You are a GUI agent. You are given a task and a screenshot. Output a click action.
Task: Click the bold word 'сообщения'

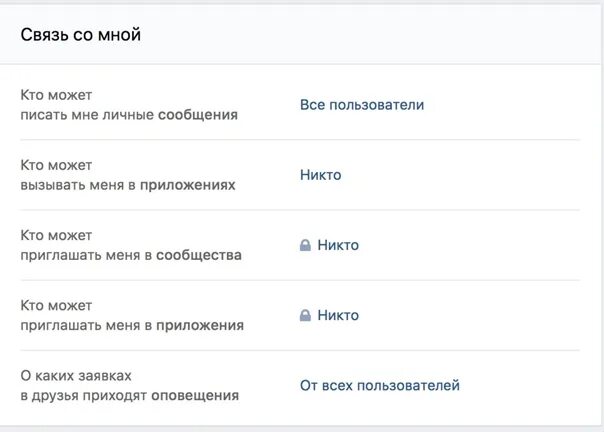198,115
